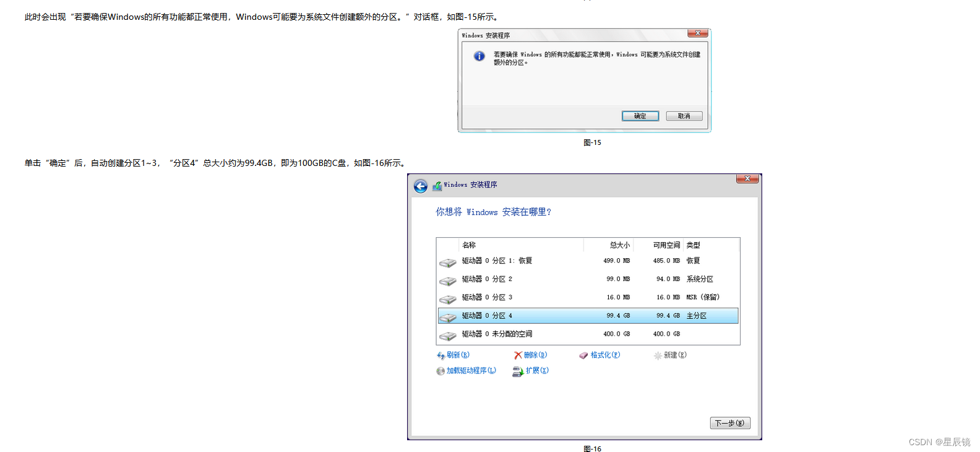Click 确定 in the Windows Setup message box
980x452 pixels.
(640, 116)
